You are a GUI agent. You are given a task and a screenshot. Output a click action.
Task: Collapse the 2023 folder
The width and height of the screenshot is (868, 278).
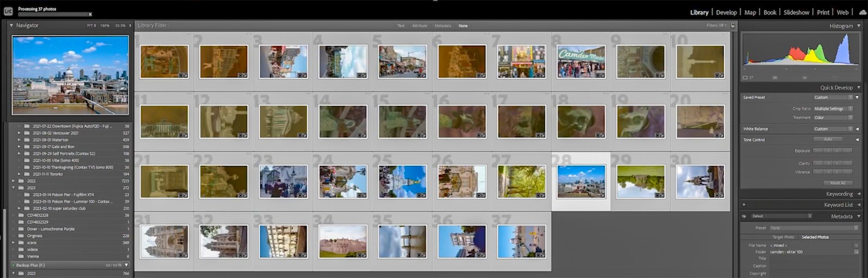point(14,188)
